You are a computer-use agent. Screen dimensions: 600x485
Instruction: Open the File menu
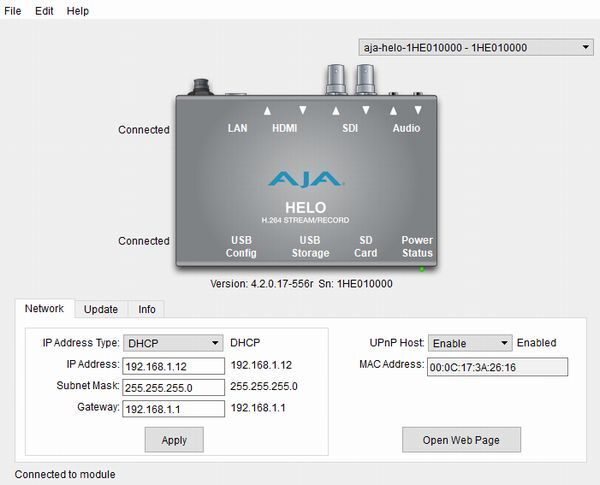(x=13, y=11)
